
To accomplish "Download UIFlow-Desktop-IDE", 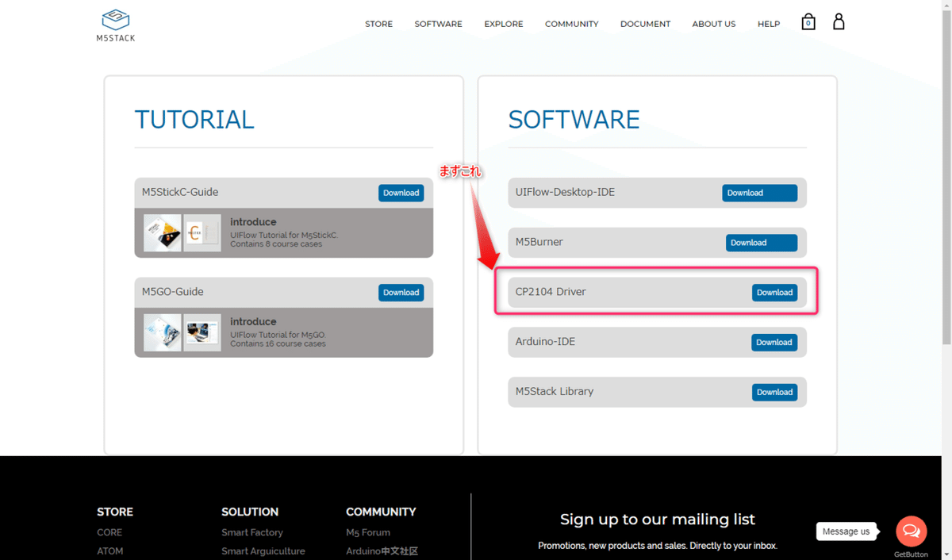I will [759, 193].
